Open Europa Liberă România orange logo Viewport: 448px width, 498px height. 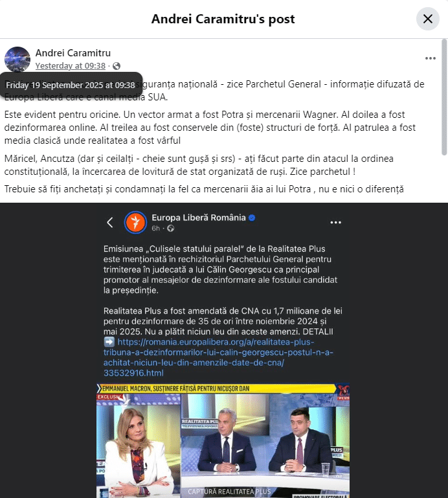click(x=135, y=222)
